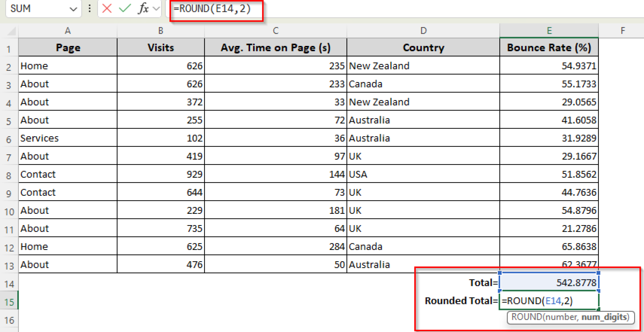
Task: Cancel formula entry with the red X icon
Action: coord(107,9)
